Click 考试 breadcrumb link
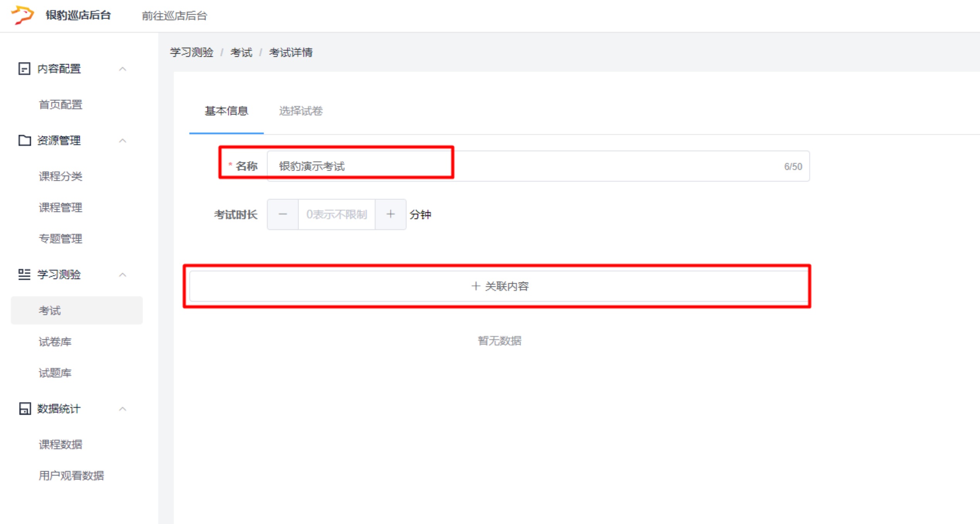 241,52
